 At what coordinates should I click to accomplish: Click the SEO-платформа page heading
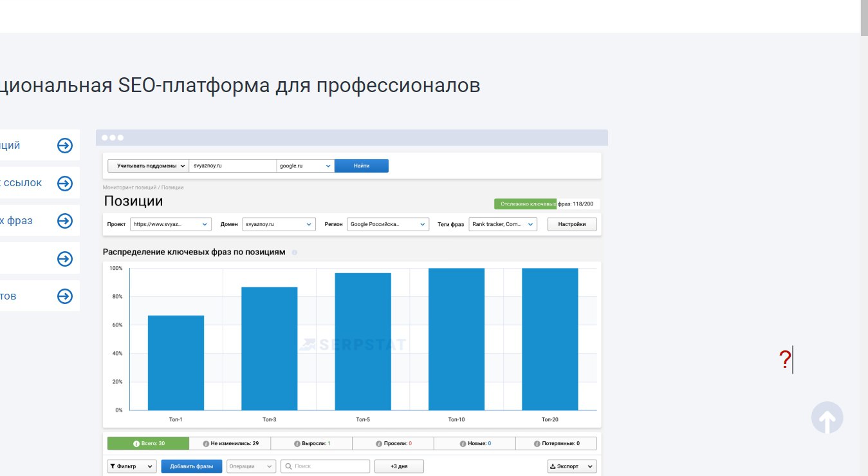[x=240, y=85]
